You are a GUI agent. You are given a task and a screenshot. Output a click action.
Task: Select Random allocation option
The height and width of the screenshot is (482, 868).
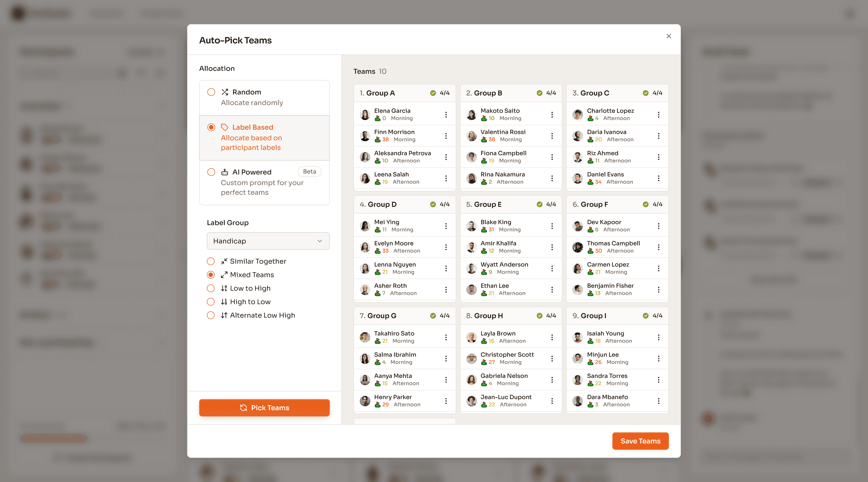pyautogui.click(x=211, y=92)
